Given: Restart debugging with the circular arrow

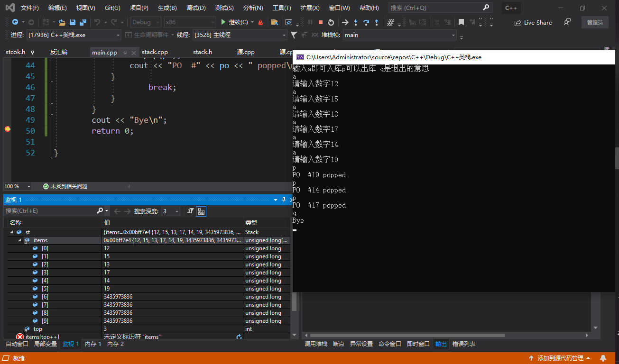Looking at the screenshot, I should (x=331, y=22).
